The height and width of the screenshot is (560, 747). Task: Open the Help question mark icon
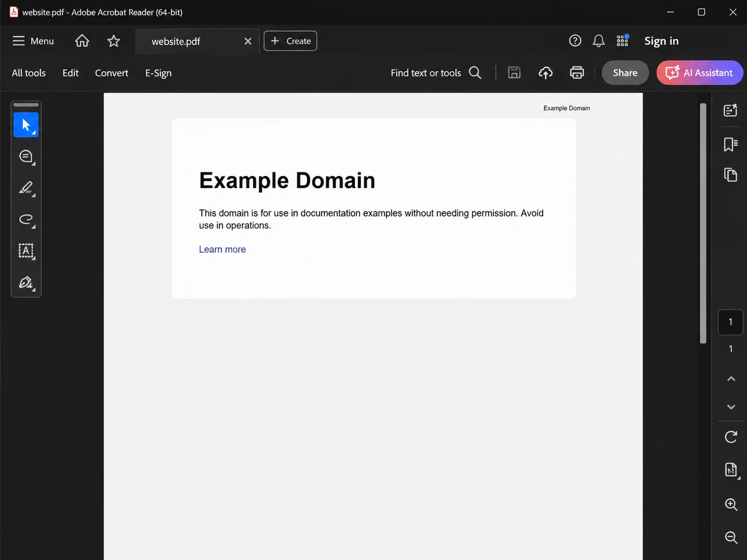pyautogui.click(x=575, y=41)
